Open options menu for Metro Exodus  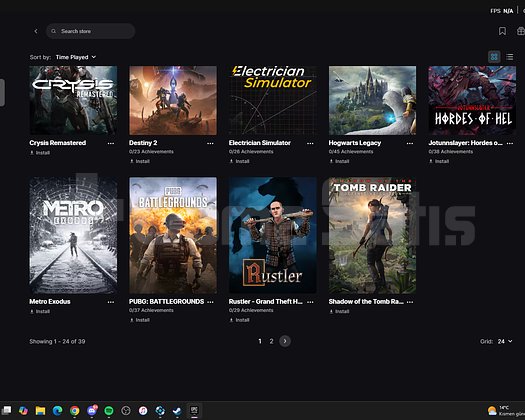tap(111, 302)
